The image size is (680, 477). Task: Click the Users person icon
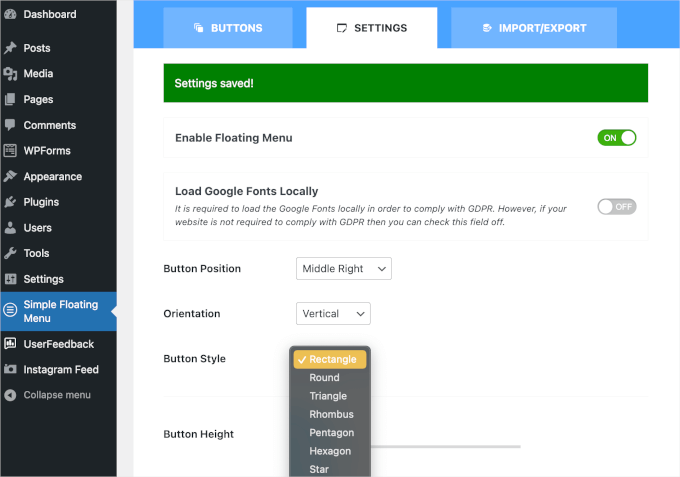(x=10, y=228)
